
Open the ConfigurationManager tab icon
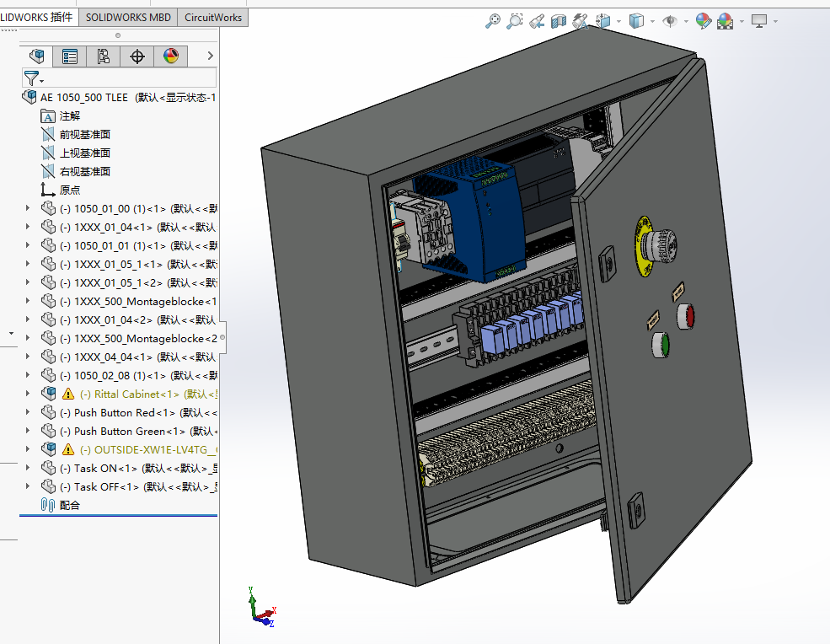(x=104, y=56)
